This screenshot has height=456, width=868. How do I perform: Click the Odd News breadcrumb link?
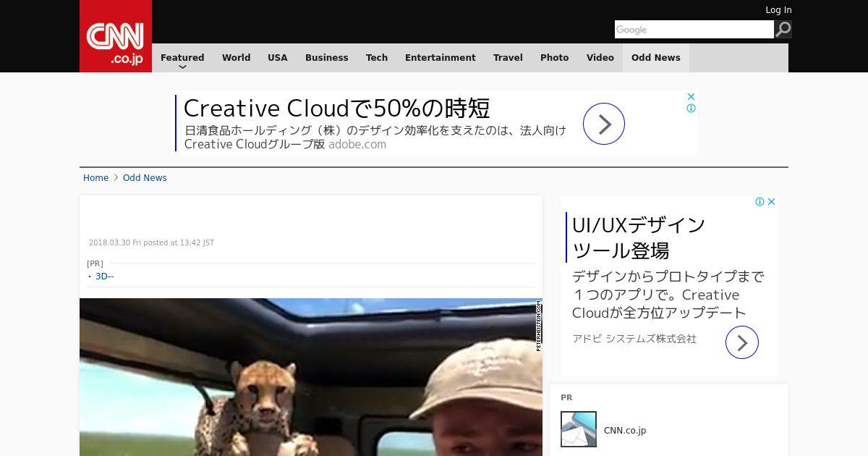145,177
